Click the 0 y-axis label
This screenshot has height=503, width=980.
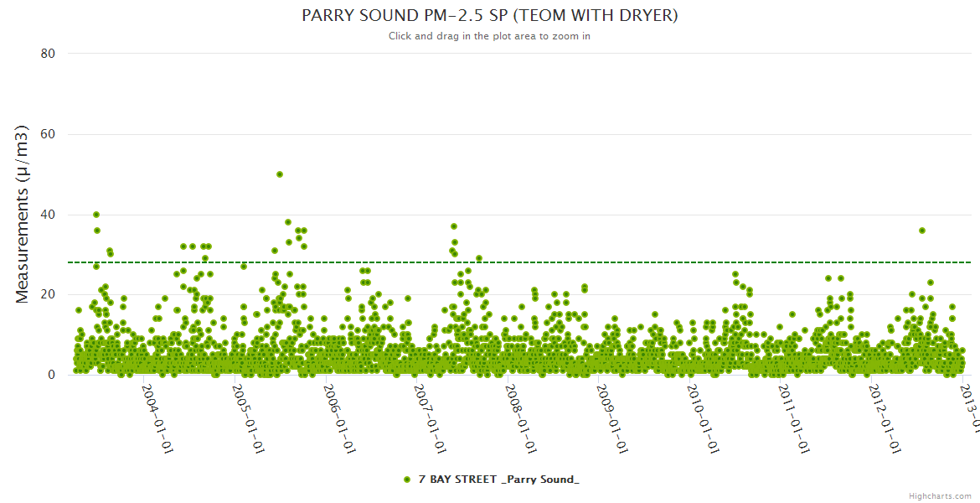pos(51,375)
